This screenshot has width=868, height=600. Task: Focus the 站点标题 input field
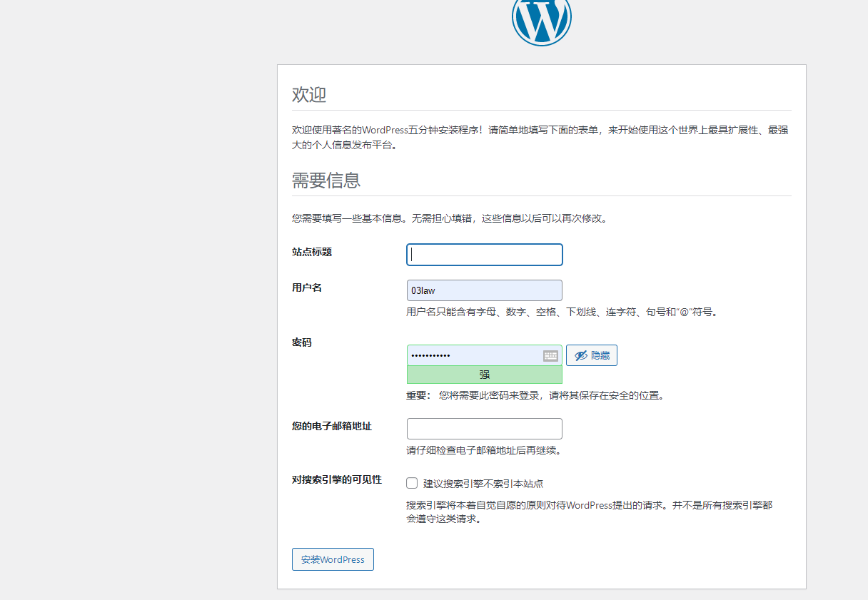click(485, 255)
